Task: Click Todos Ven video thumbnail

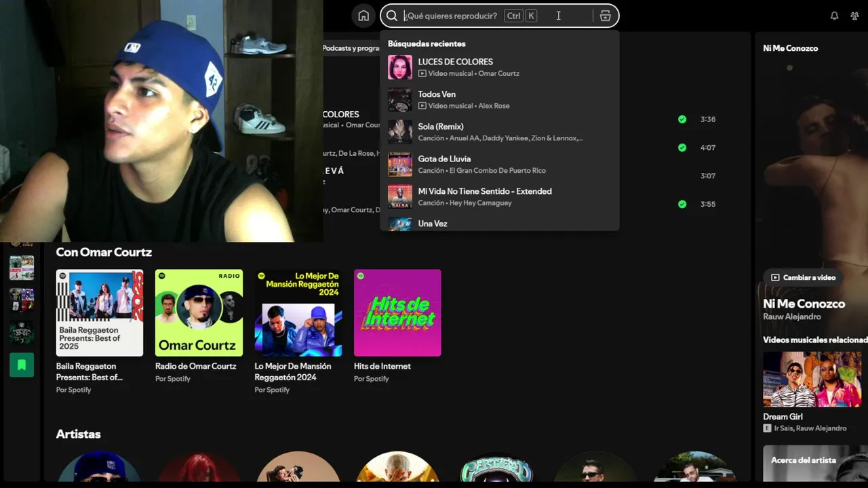Action: 400,100
